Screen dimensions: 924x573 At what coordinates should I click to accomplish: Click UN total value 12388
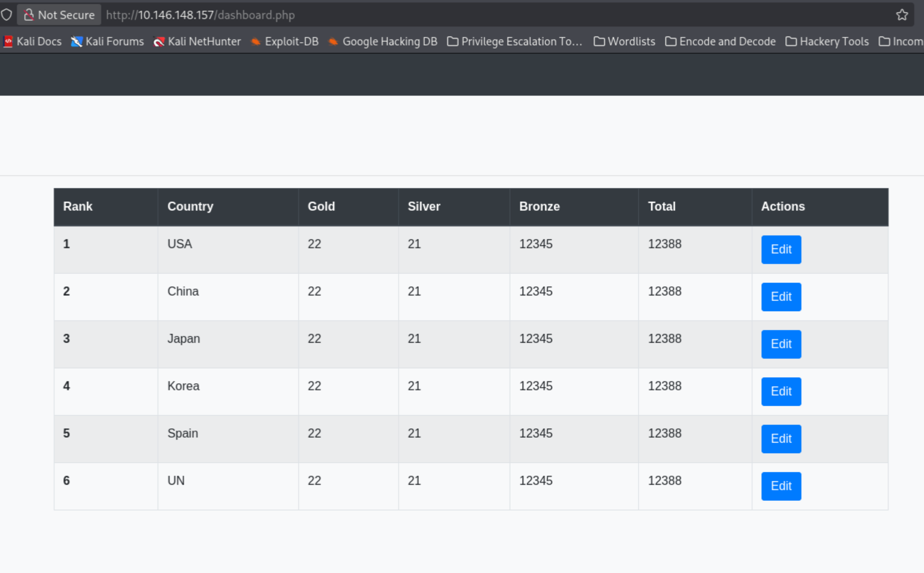click(664, 480)
